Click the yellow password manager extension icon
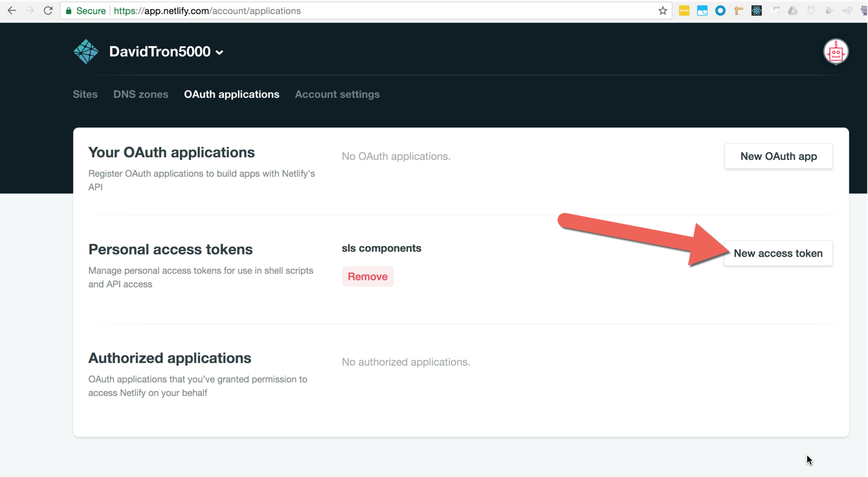 click(x=684, y=11)
